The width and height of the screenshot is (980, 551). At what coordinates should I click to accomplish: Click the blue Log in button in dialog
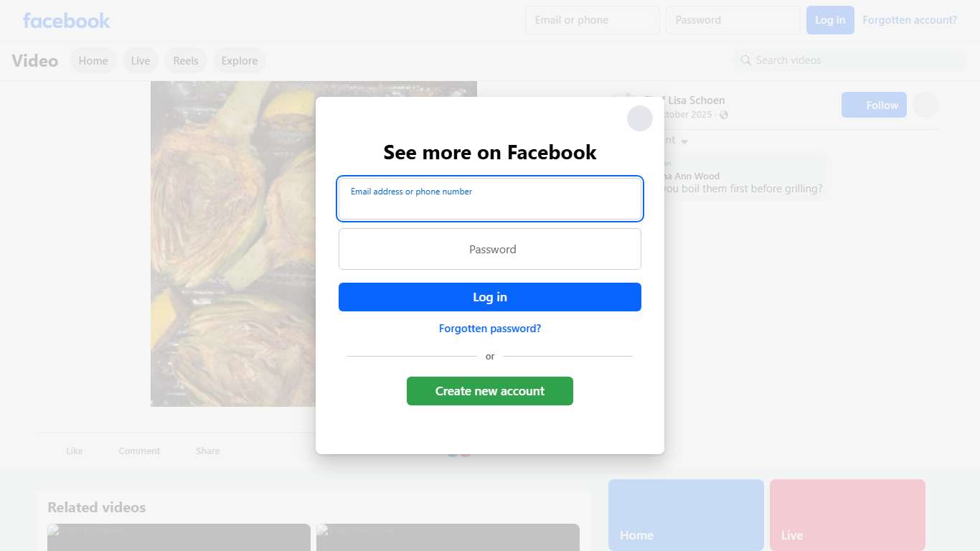[x=490, y=297]
